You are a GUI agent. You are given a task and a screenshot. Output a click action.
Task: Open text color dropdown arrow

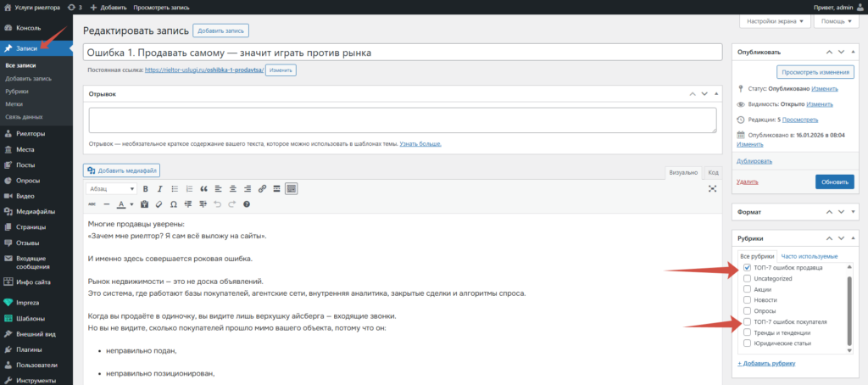[131, 204]
